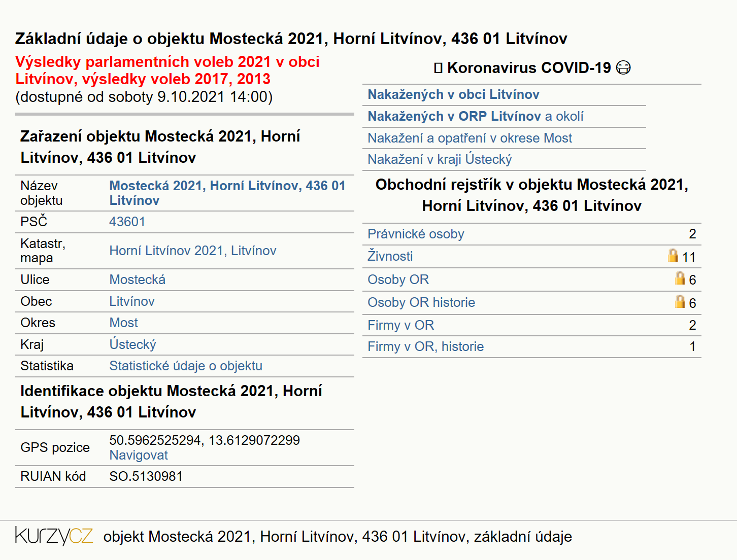The height and width of the screenshot is (560, 737).
Task: Open the Ústecký region link in Kraj row
Action: point(133,344)
